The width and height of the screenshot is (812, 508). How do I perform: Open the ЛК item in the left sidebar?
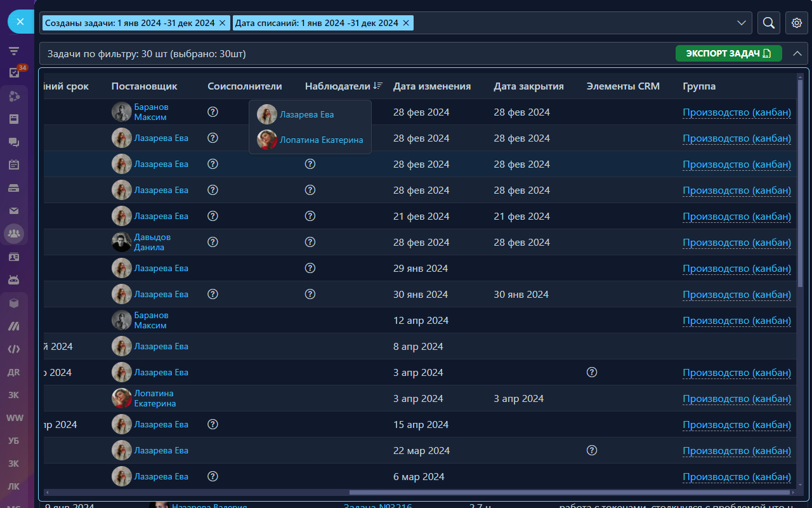[x=14, y=486]
